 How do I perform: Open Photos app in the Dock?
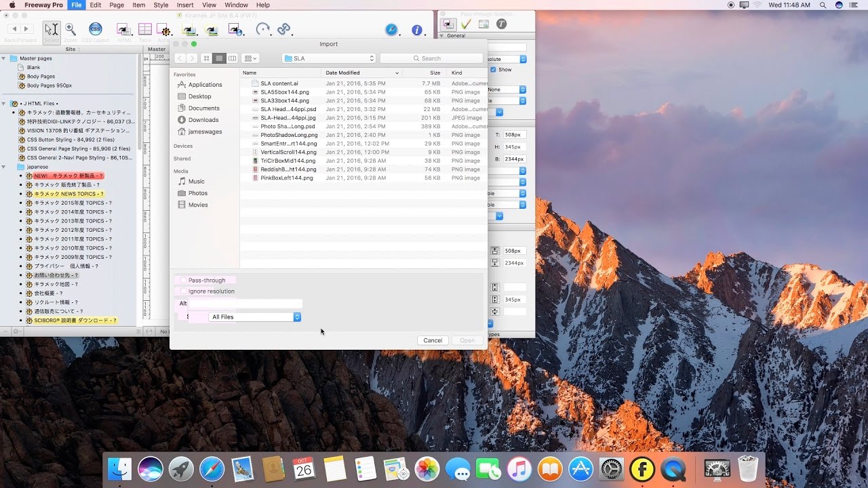tap(427, 469)
